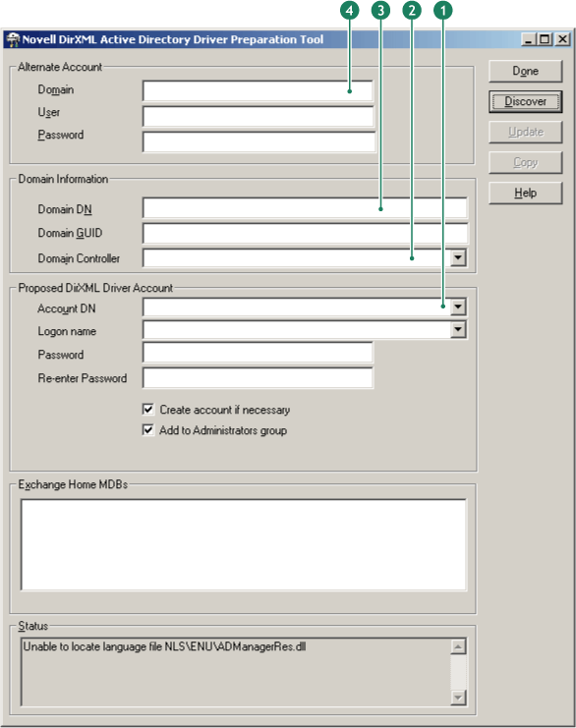
Task: Focus the Alternate Account Password field
Action: pos(259,141)
